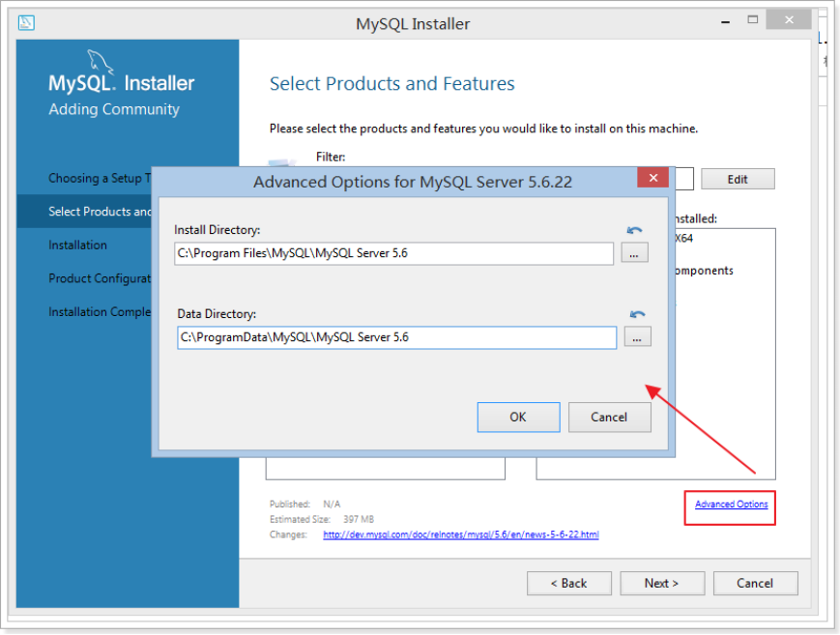Screen dimensions: 840x635
Task: Click the Edit filter button
Action: (x=738, y=179)
